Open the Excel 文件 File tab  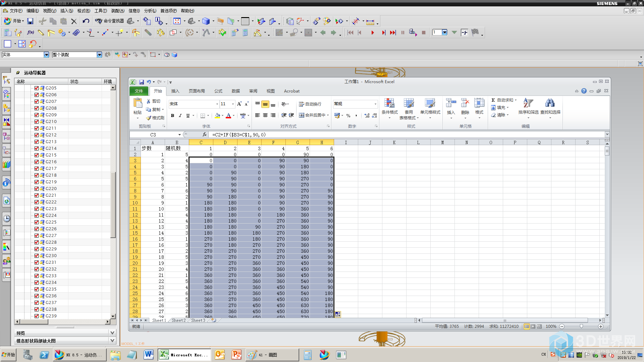point(139,91)
